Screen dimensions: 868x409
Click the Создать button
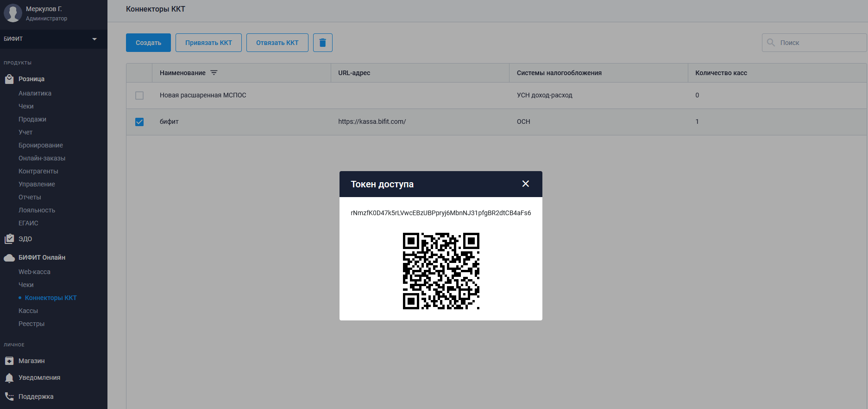point(148,43)
